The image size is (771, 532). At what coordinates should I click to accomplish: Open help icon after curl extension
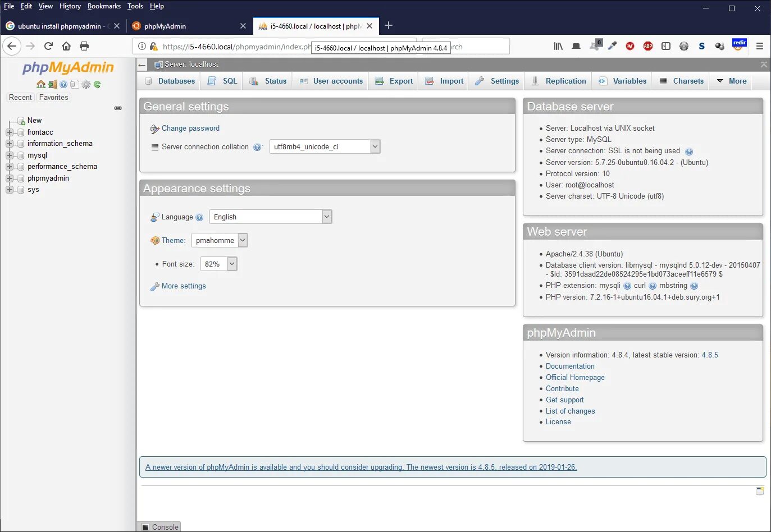[653, 286]
